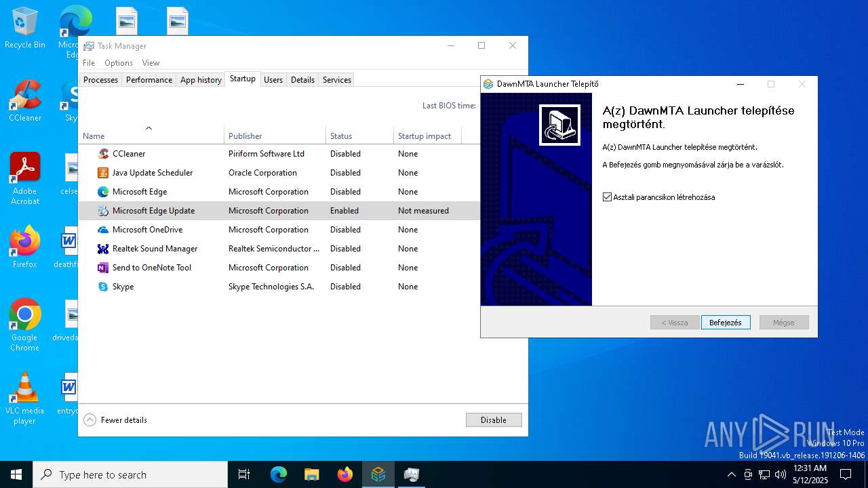Open the File menu in Task Manager
Image resolution: width=868 pixels, height=488 pixels.
89,63
